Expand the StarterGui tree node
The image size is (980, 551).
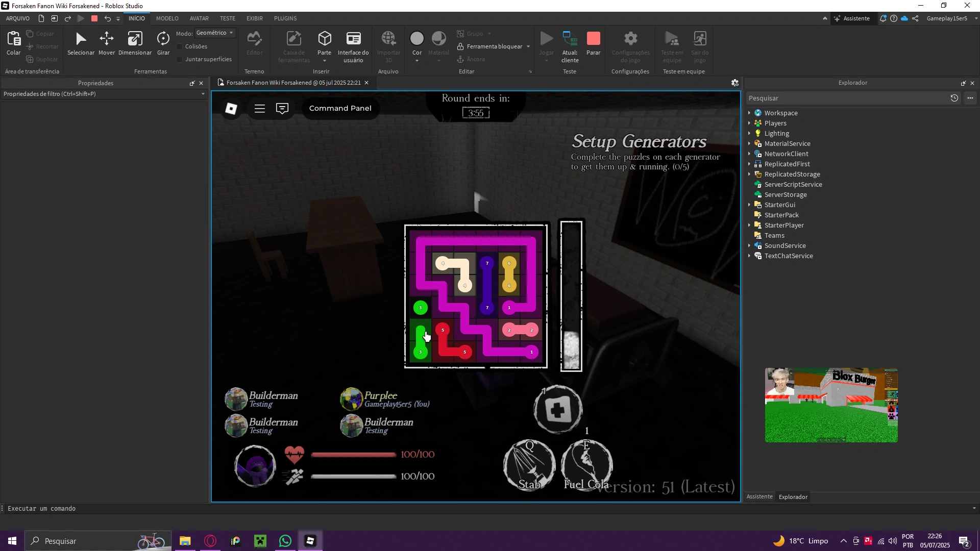[x=749, y=205]
